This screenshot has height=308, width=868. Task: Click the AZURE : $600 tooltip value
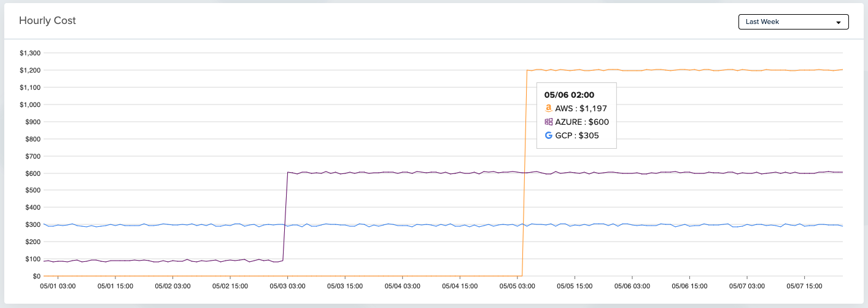pyautogui.click(x=582, y=122)
